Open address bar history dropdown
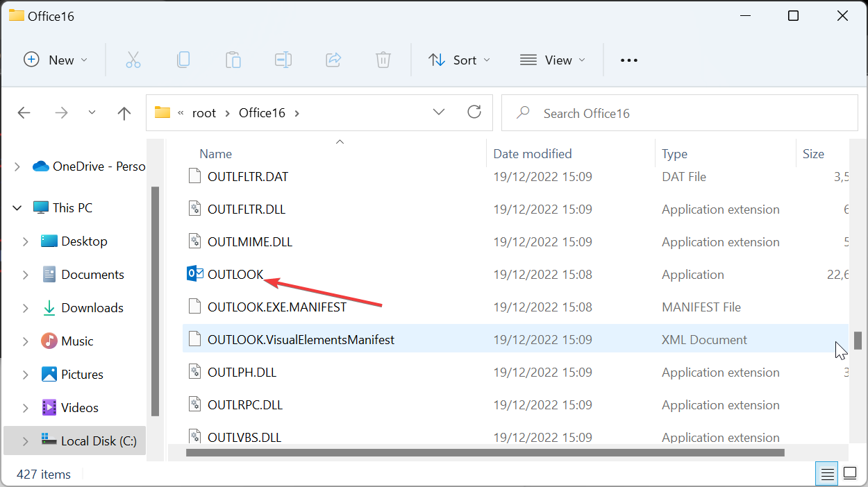This screenshot has width=868, height=487. point(439,112)
